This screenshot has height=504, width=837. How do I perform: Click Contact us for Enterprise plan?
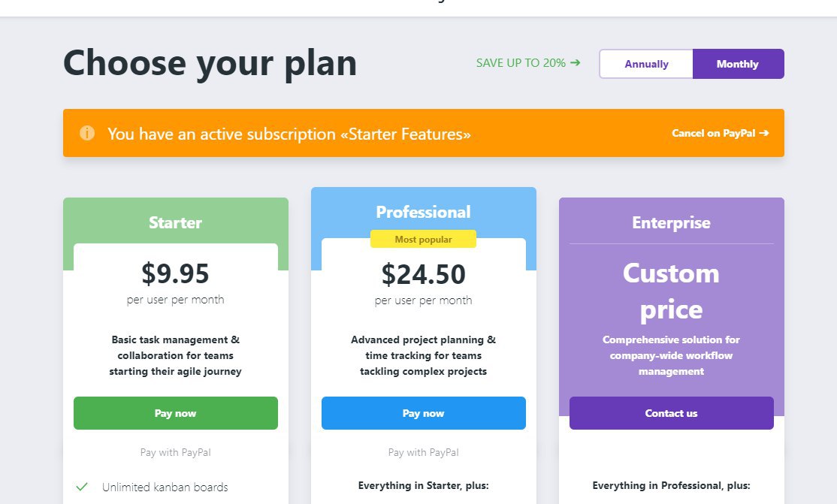671,413
